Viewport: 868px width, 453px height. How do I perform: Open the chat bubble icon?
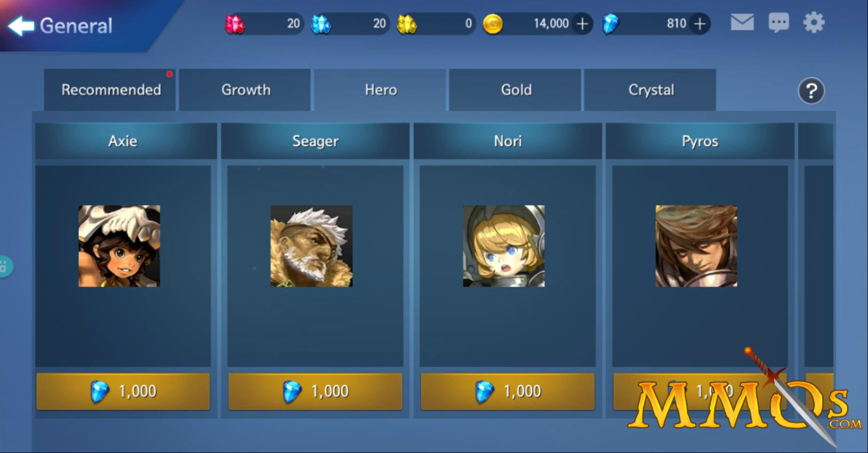click(778, 23)
